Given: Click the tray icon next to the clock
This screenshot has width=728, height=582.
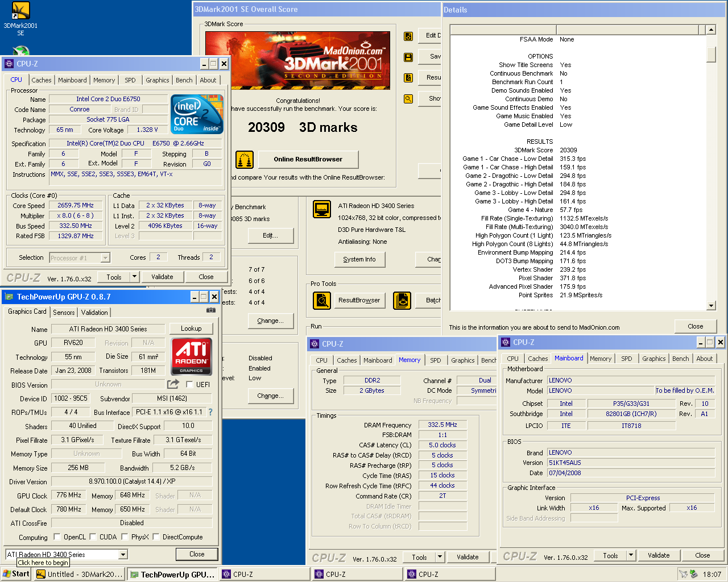Looking at the screenshot, I should tap(694, 574).
